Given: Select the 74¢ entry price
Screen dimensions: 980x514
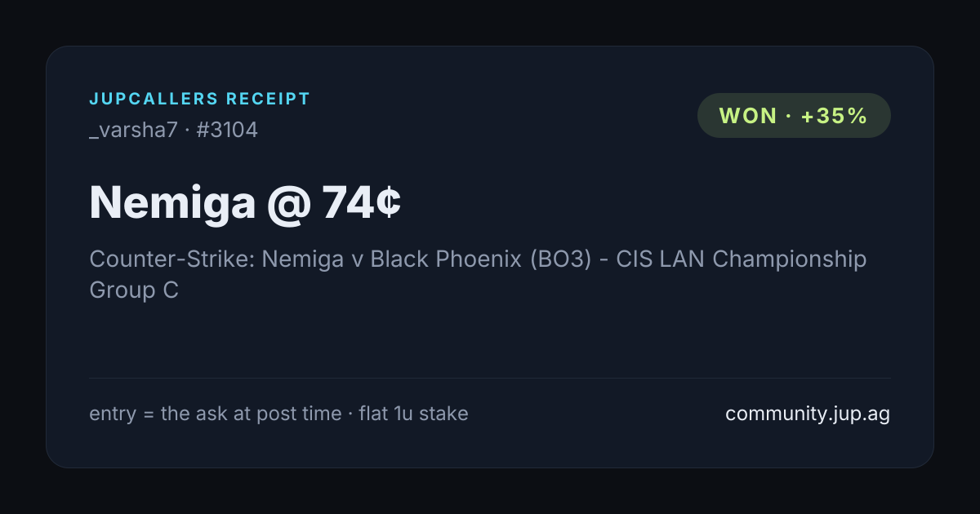Looking at the screenshot, I should click(x=362, y=202).
